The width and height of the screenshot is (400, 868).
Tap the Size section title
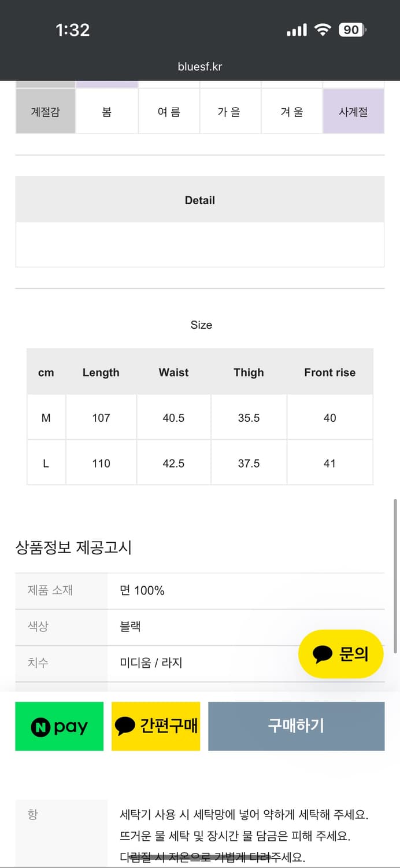coord(201,325)
